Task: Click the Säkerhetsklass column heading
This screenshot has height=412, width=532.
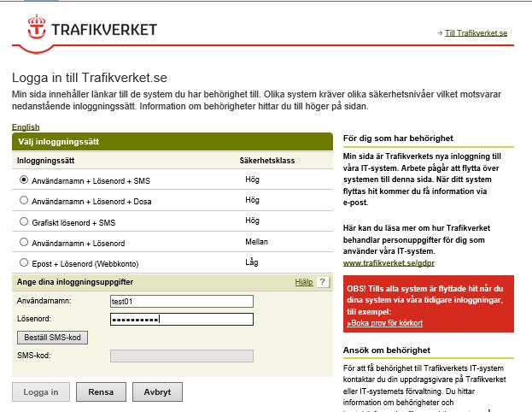Action: click(267, 161)
